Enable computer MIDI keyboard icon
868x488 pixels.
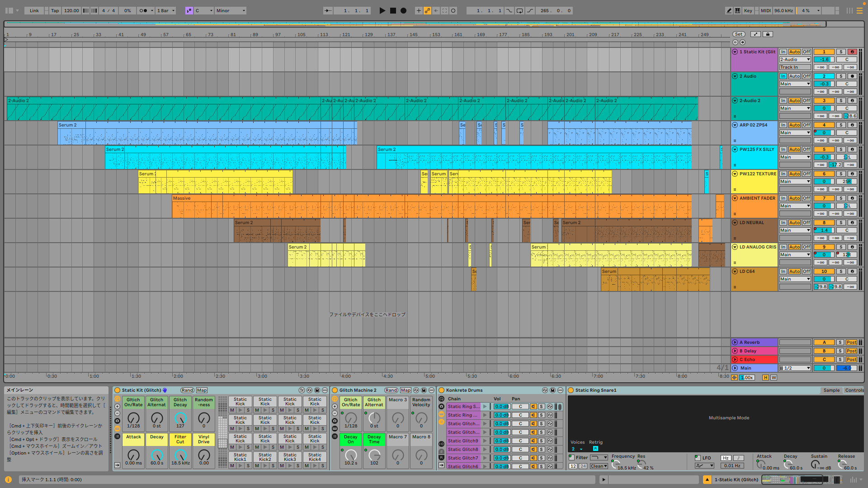tap(738, 10)
